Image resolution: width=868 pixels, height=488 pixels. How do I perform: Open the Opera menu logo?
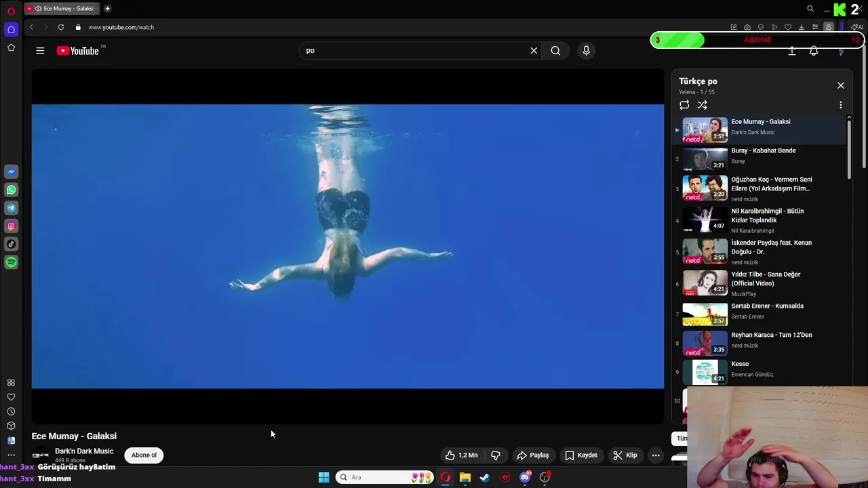pyautogui.click(x=11, y=11)
